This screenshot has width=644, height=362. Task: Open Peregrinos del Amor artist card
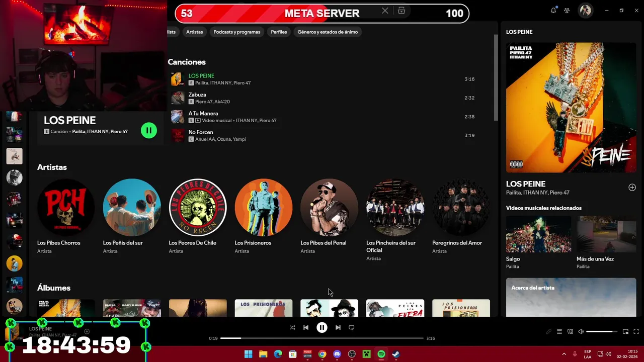click(461, 217)
